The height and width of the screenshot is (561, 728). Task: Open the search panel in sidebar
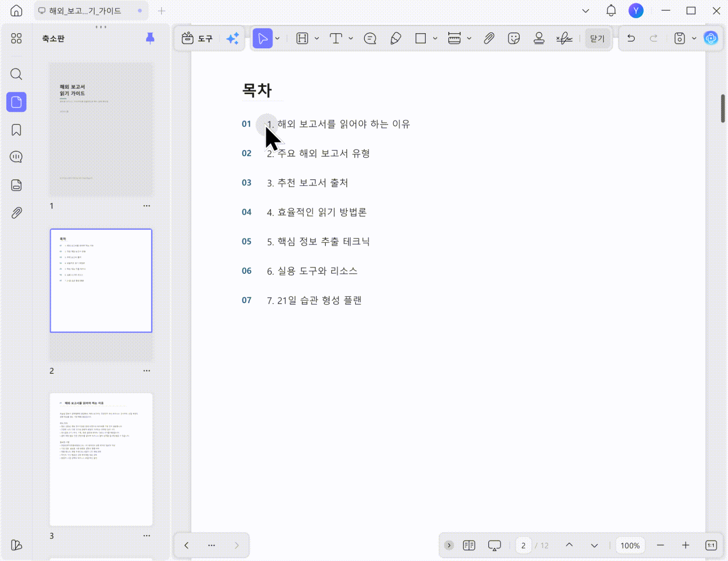coord(16,74)
